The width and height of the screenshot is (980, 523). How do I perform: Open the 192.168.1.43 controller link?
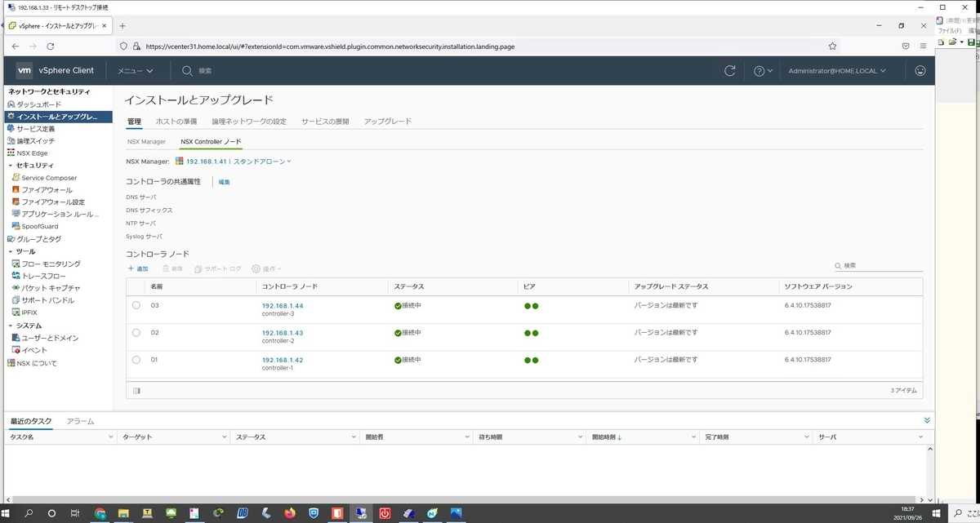pos(283,333)
